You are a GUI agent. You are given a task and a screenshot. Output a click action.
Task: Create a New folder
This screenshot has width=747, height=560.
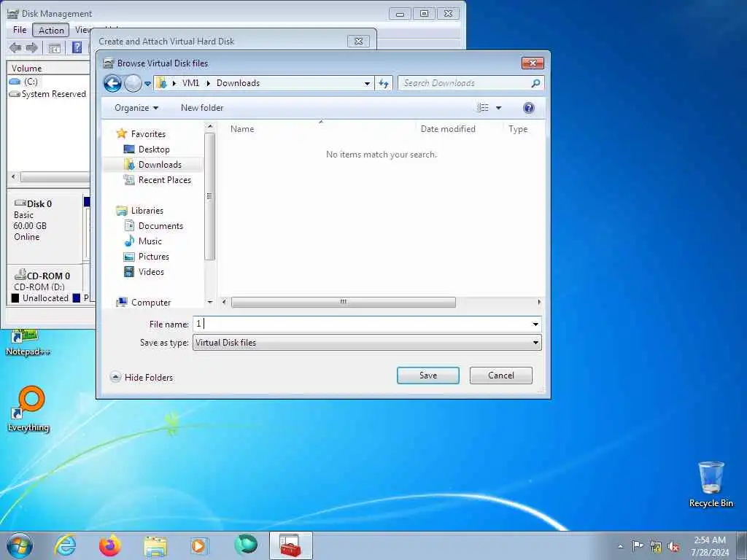point(202,108)
